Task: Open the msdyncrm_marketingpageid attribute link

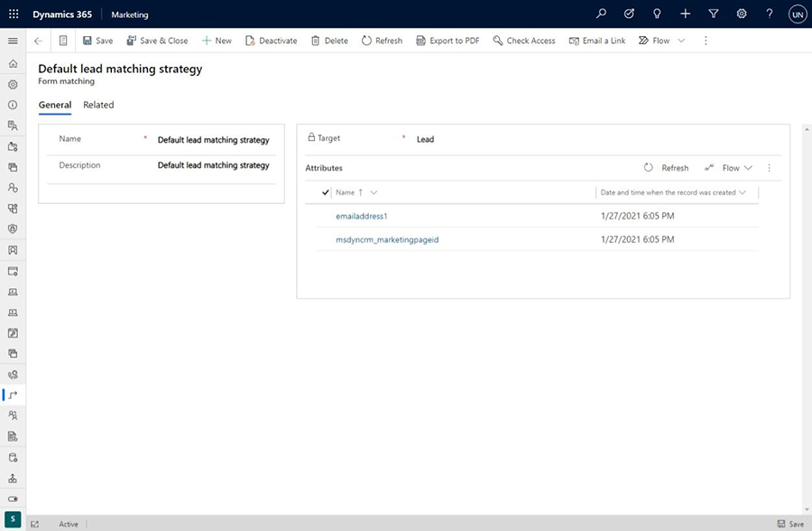Action: coord(387,239)
